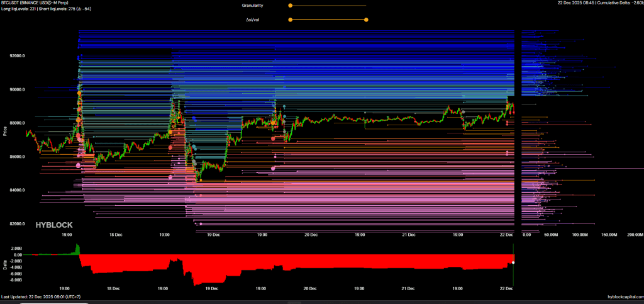Click the Last Updated timestamp text
Screen dimensions: 644x304
point(40,296)
